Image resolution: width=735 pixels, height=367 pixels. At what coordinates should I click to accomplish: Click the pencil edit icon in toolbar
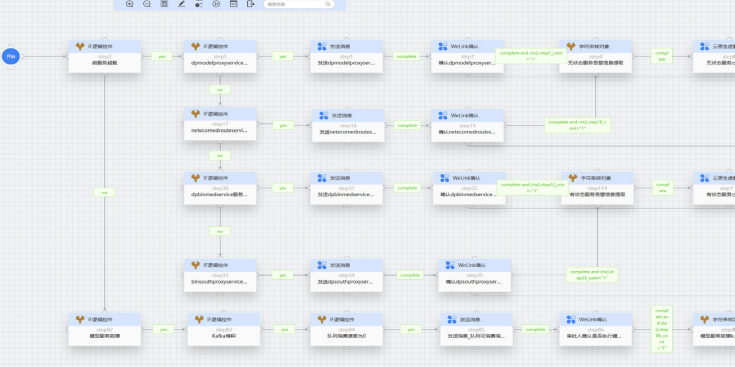pos(181,4)
